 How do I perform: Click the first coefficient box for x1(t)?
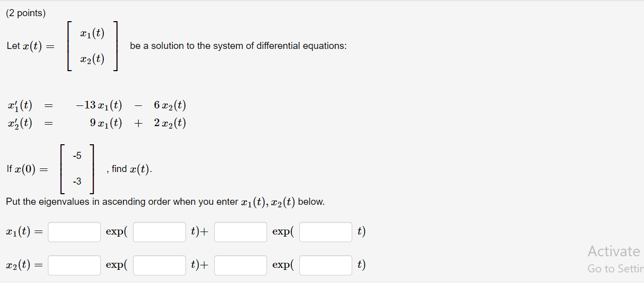point(74,232)
